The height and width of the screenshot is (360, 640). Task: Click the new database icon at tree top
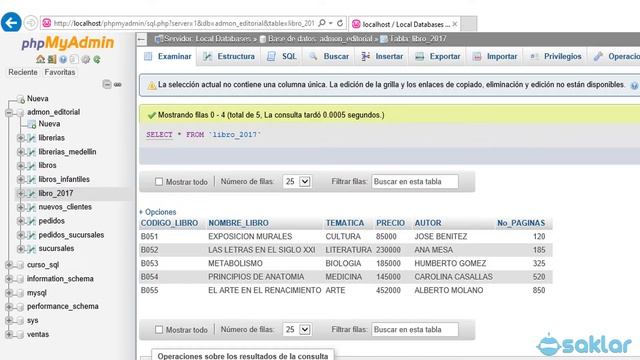(20, 99)
